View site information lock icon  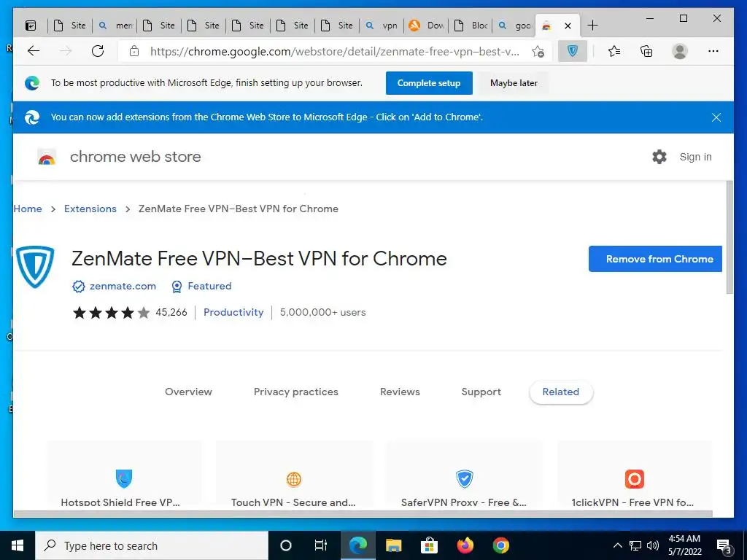tap(134, 51)
